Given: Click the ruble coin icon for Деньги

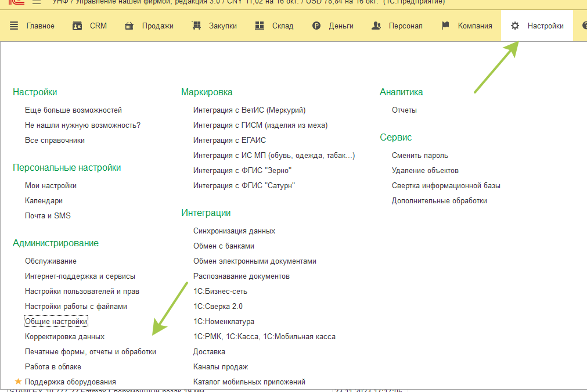Looking at the screenshot, I should coord(316,26).
